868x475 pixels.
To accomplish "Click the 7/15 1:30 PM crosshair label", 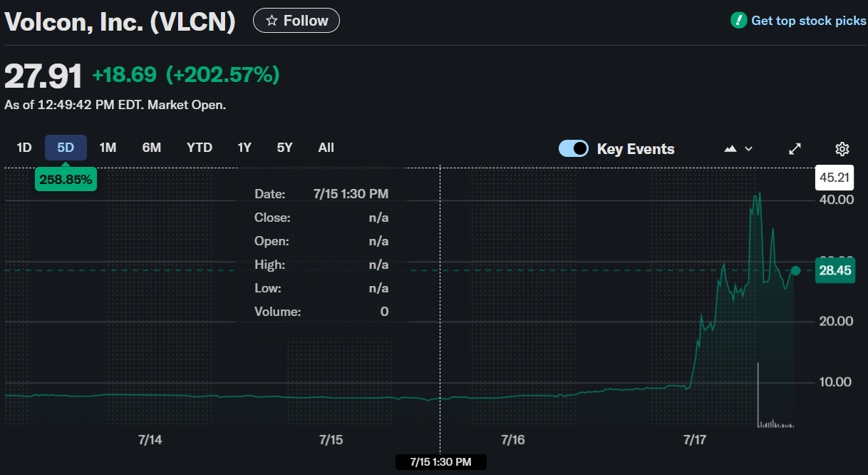I will 441,462.
